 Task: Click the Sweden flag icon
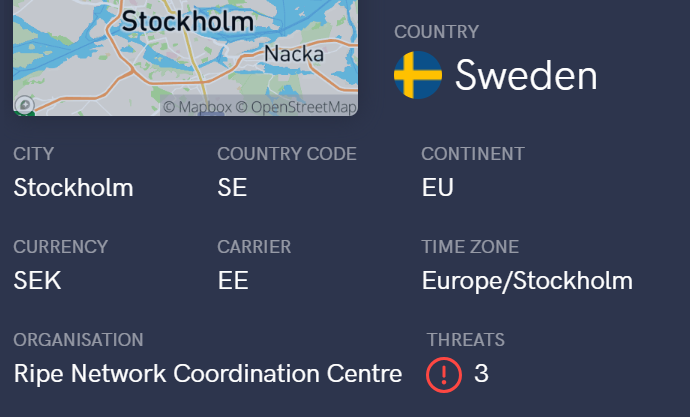point(418,75)
